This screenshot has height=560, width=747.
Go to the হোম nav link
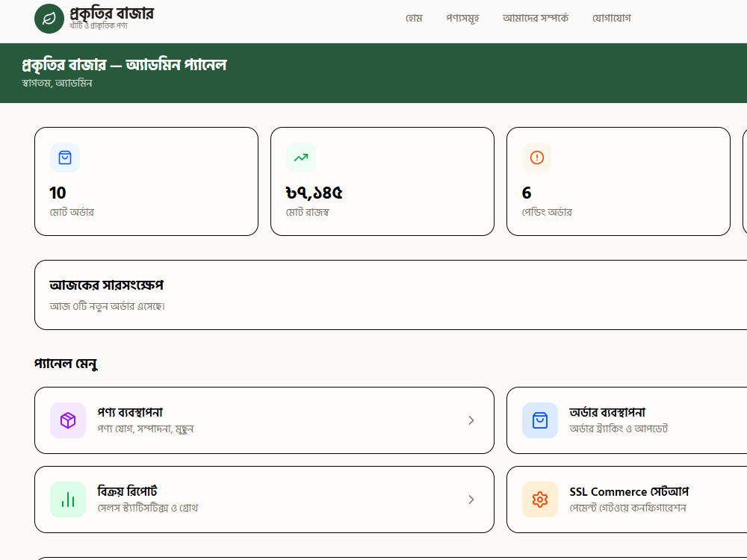(414, 18)
